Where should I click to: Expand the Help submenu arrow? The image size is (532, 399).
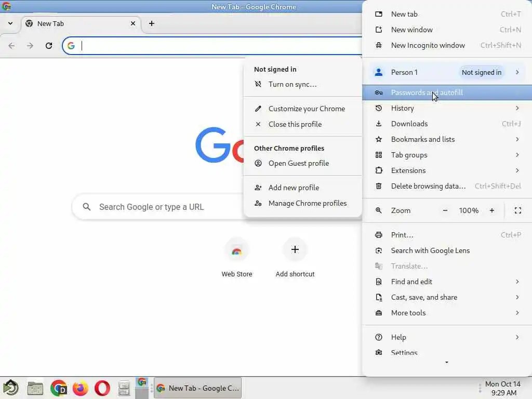point(517,337)
